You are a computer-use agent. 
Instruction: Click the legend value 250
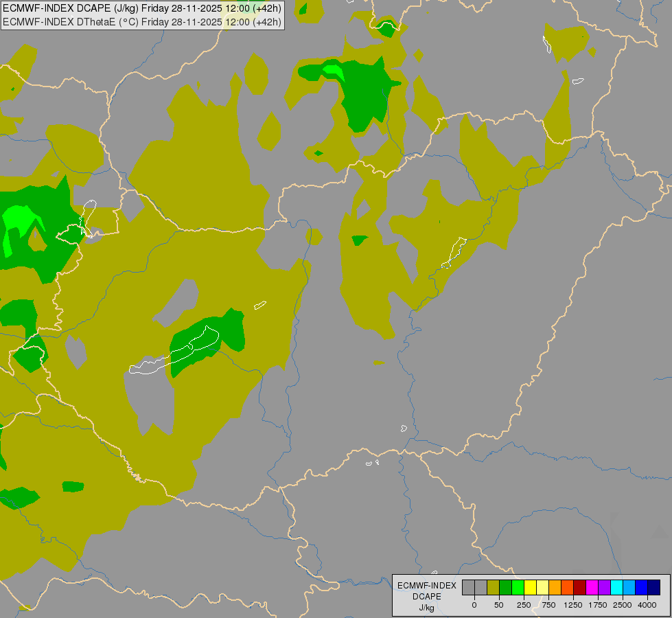[524, 605]
